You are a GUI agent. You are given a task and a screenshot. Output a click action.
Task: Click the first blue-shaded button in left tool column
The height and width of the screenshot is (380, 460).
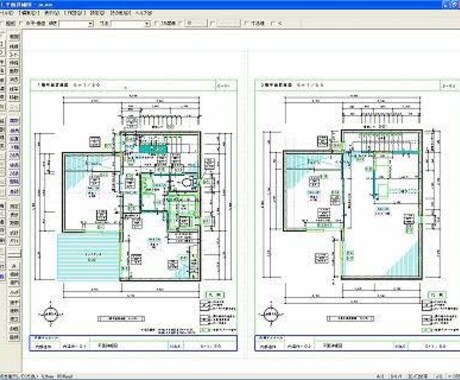(14, 121)
